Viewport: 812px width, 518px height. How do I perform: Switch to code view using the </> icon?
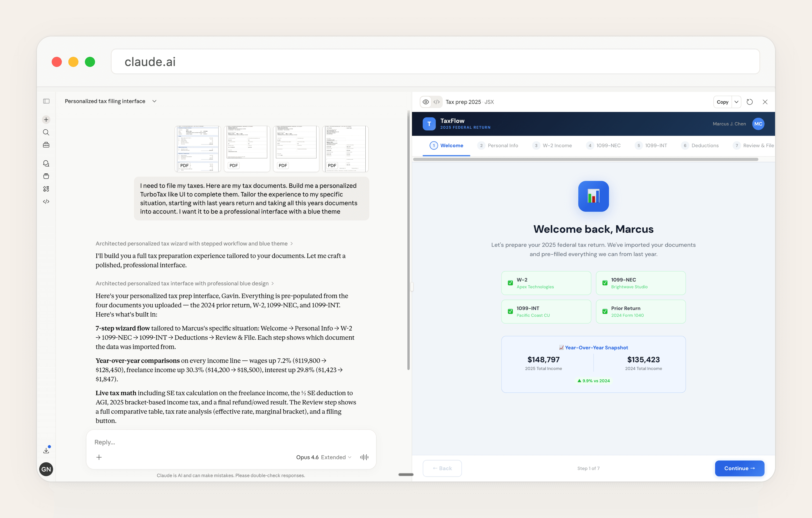[437, 102]
